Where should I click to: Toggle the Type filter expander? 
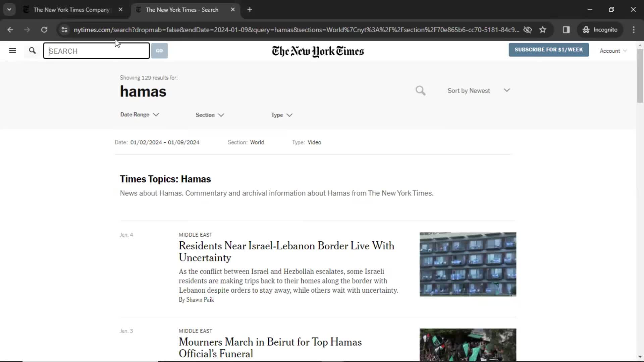(x=281, y=115)
